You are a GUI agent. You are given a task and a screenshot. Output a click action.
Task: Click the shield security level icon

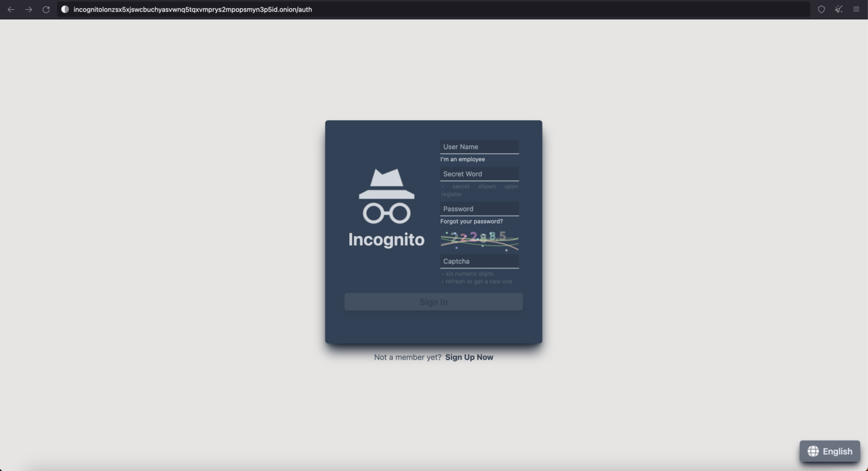821,9
